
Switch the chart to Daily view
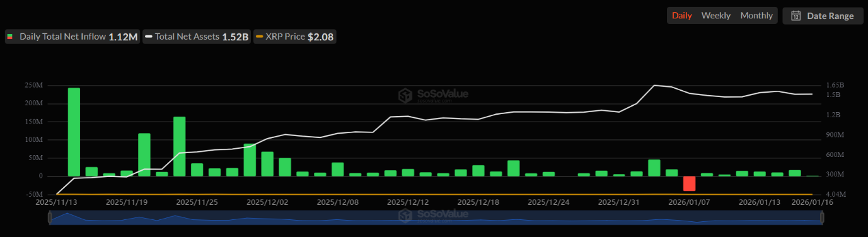point(682,16)
